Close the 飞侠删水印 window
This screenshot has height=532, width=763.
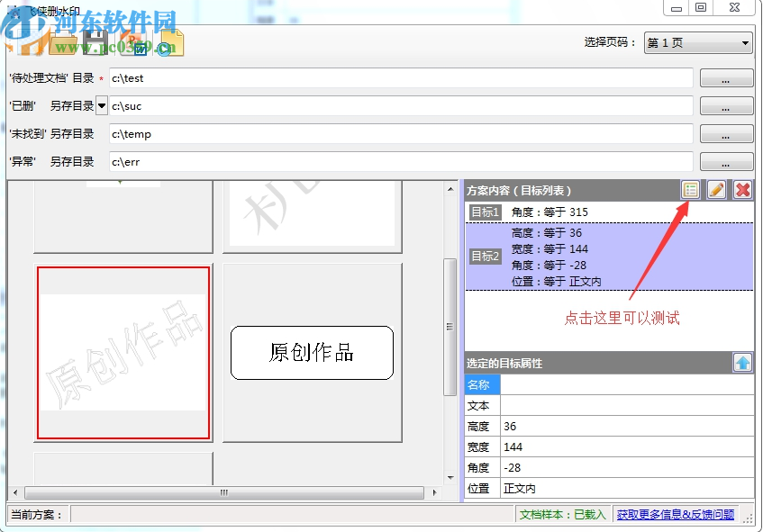point(735,8)
